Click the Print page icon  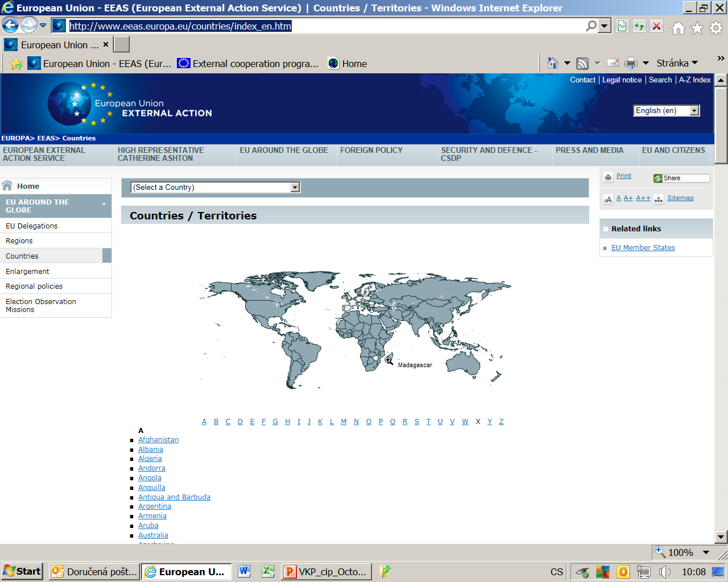[608, 177]
